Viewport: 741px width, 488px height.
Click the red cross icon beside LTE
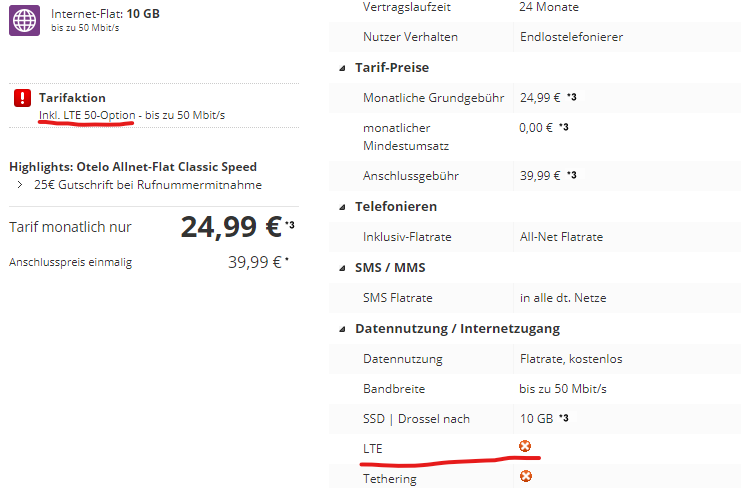point(526,446)
